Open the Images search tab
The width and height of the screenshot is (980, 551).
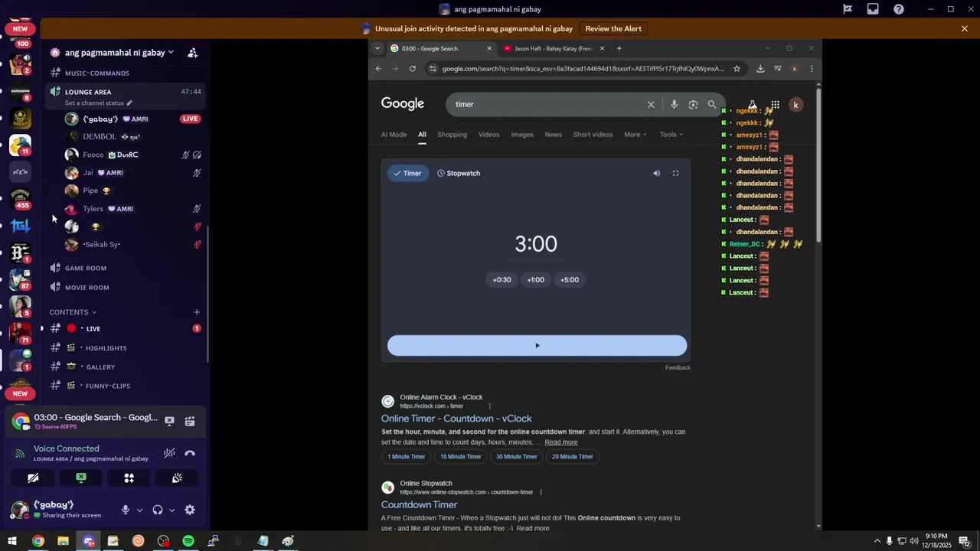pyautogui.click(x=522, y=135)
